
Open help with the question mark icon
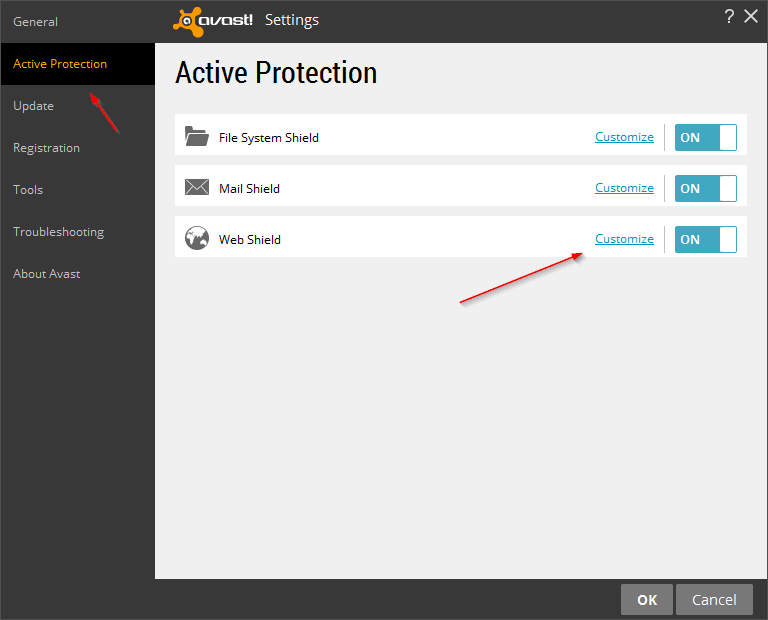[729, 16]
